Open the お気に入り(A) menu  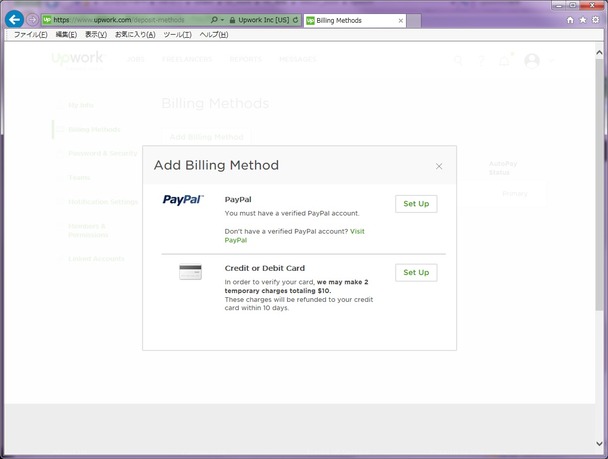tap(135, 35)
